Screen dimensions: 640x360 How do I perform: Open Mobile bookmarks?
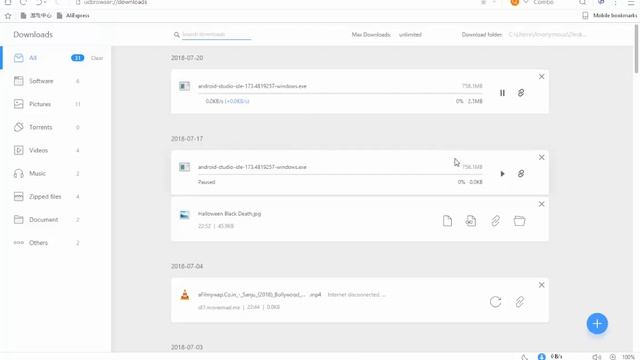click(609, 16)
